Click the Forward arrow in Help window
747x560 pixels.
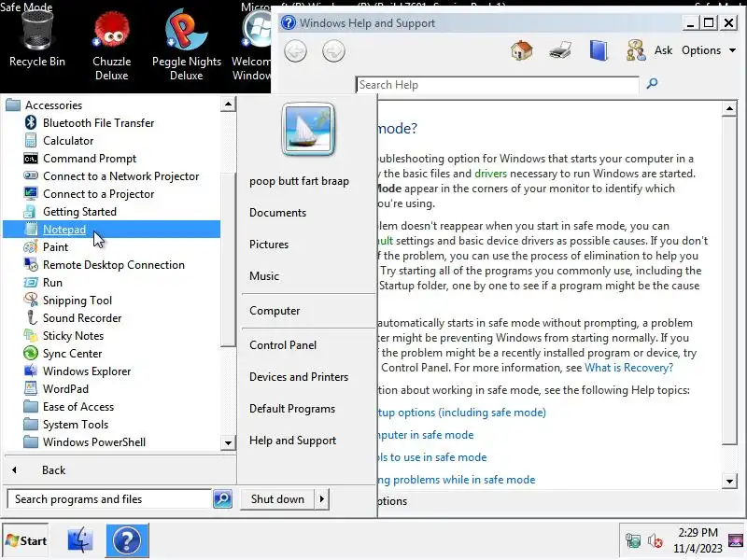pyautogui.click(x=333, y=51)
